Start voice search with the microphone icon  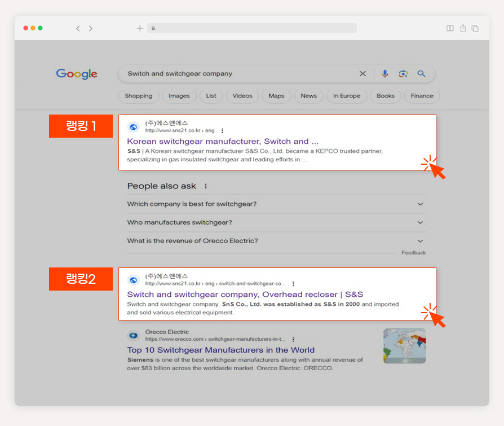(x=384, y=74)
